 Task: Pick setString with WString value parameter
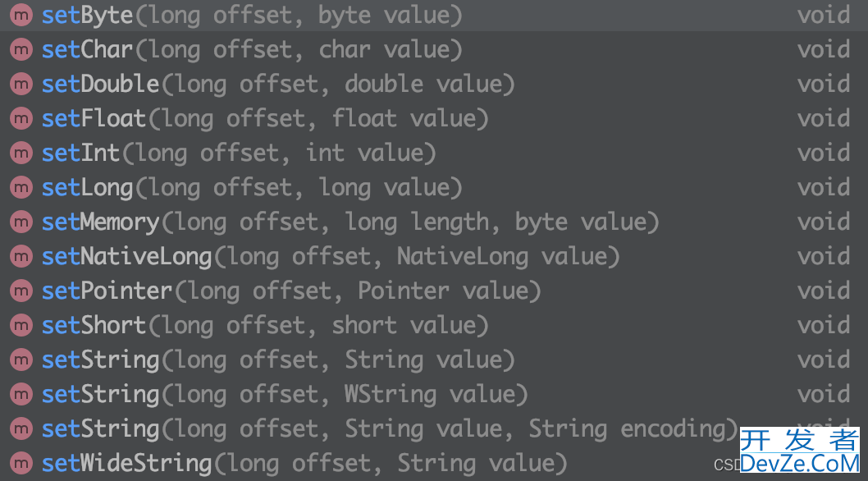point(434,395)
